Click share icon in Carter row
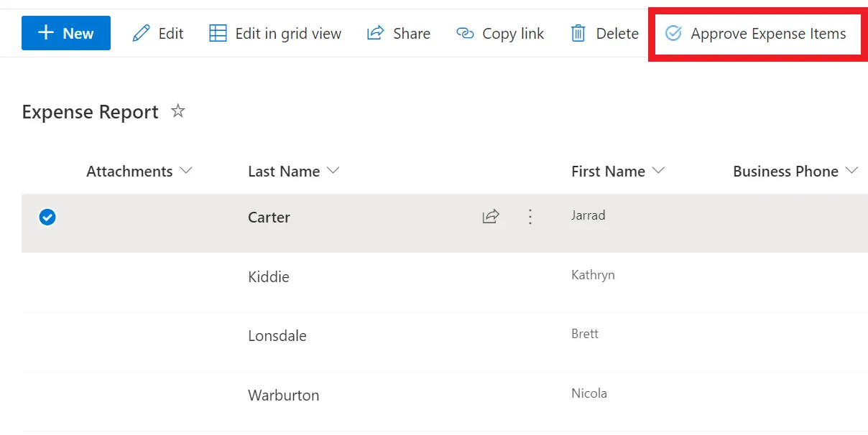This screenshot has width=868, height=435. [491, 217]
